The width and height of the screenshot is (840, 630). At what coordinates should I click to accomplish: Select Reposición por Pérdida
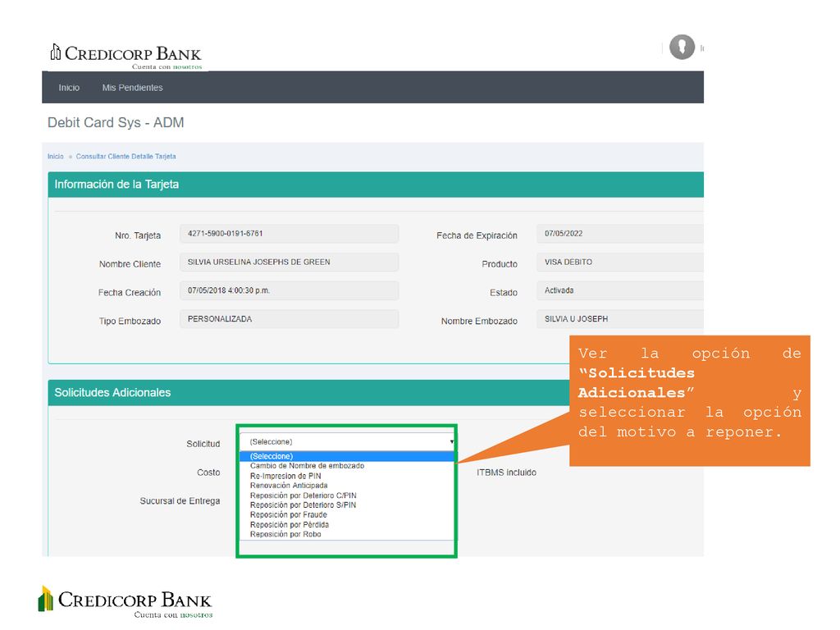click(x=290, y=524)
